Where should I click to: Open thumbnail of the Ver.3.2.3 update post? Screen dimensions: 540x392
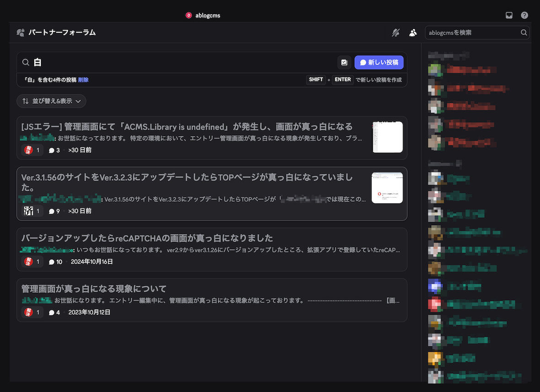(387, 188)
